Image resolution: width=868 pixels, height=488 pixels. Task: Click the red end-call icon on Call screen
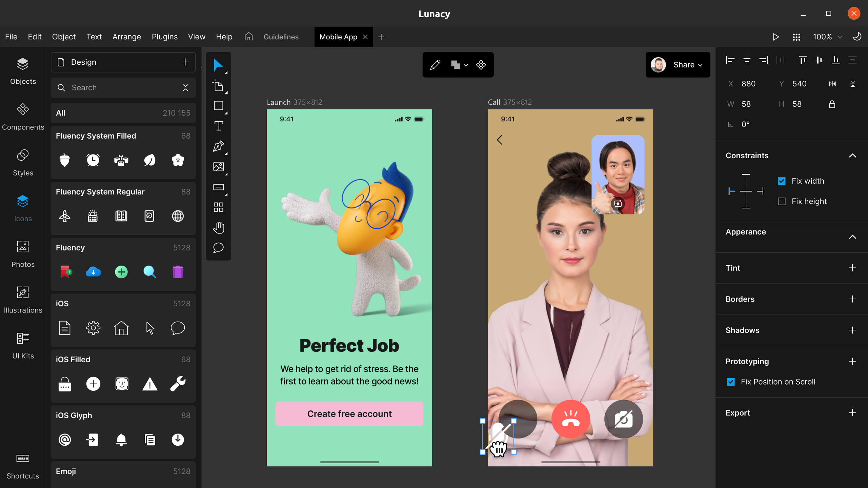(x=571, y=419)
